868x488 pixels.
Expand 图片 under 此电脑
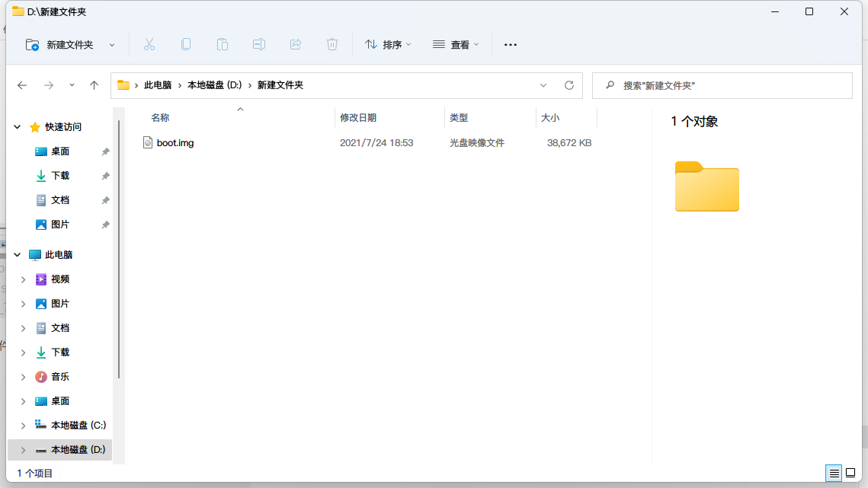tap(24, 304)
